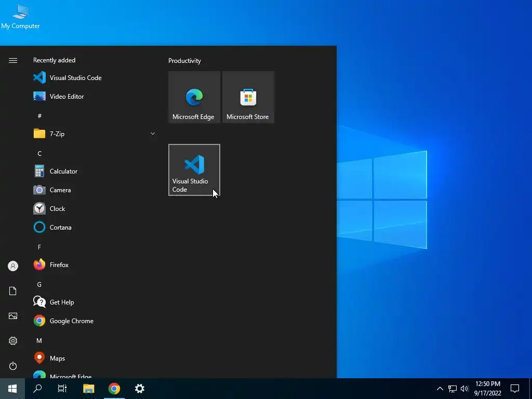This screenshot has width=532, height=399.
Task: Expand the 7-Zip folder chevron
Action: (x=153, y=134)
